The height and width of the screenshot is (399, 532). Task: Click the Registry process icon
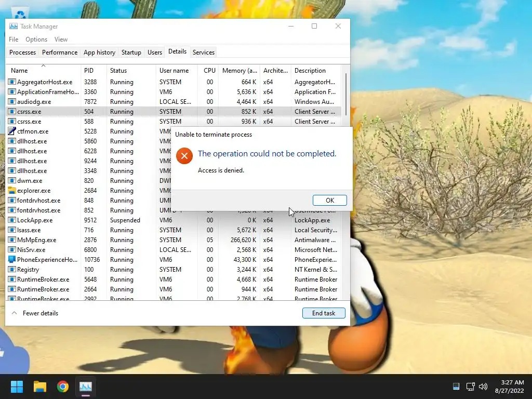click(12, 269)
